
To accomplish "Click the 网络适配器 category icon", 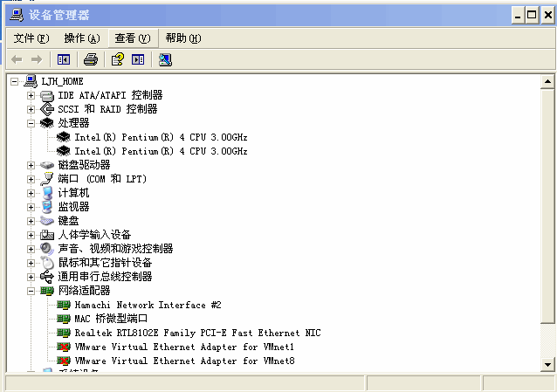I will 47,291.
